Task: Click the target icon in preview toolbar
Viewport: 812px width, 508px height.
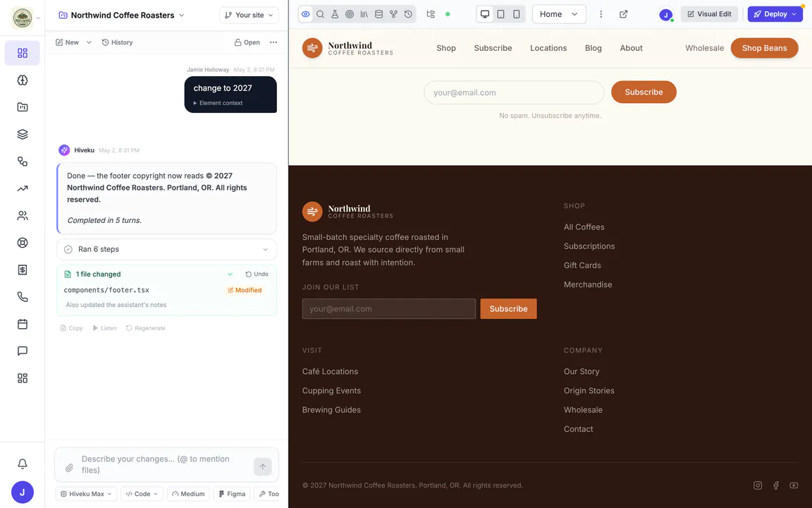Action: click(350, 15)
